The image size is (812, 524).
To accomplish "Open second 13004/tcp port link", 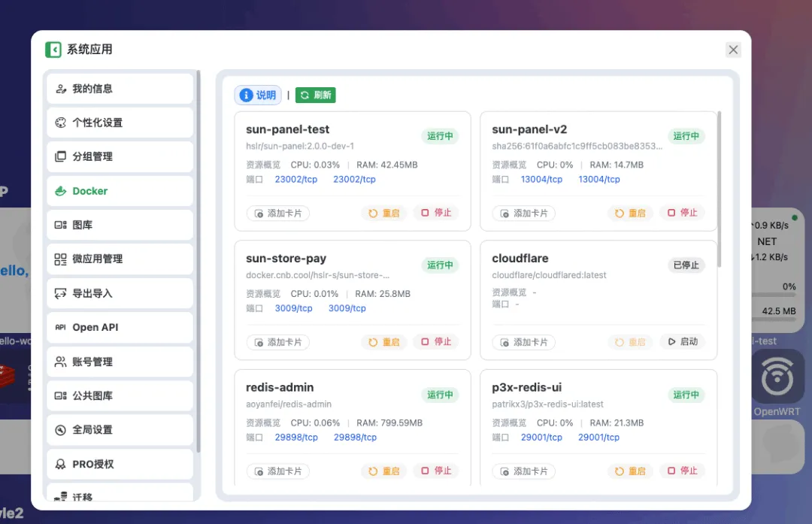I will click(x=598, y=179).
